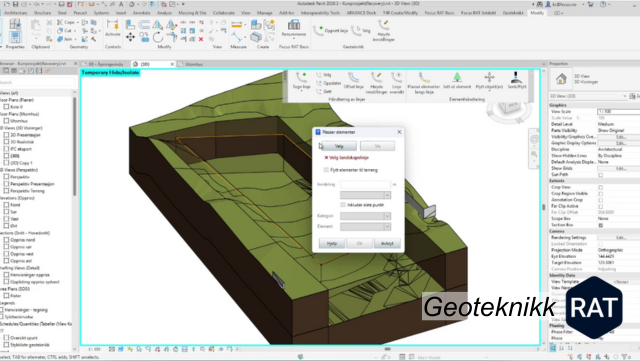This screenshot has width=640, height=361.
Task: Open the Collaborate ribbon tab
Action: click(224, 13)
